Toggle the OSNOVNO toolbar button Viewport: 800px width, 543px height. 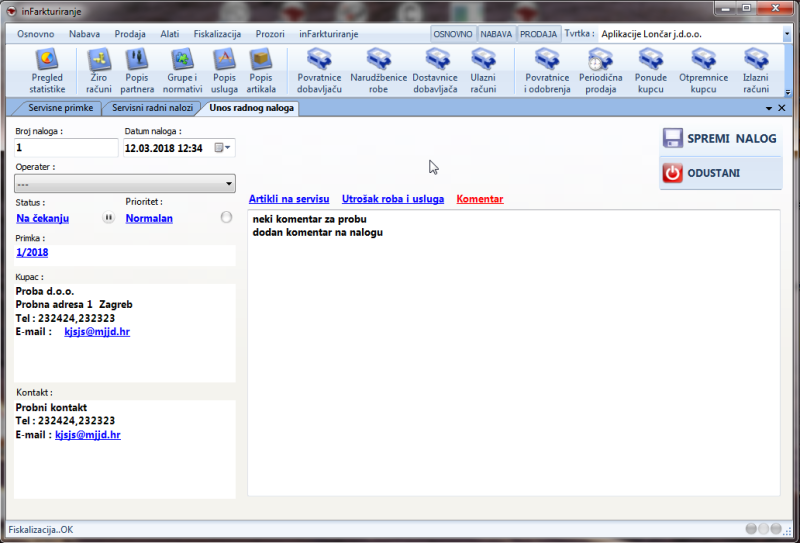pyautogui.click(x=454, y=34)
